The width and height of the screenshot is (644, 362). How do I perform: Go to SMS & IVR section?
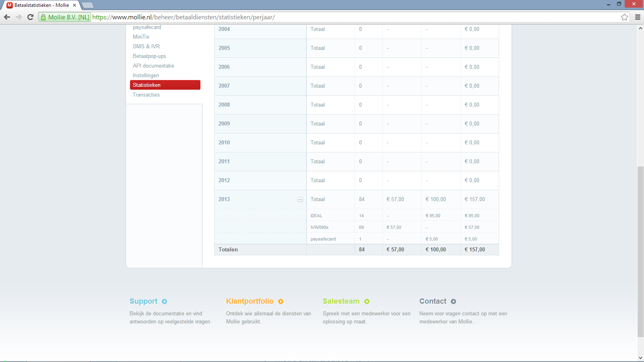coord(146,46)
